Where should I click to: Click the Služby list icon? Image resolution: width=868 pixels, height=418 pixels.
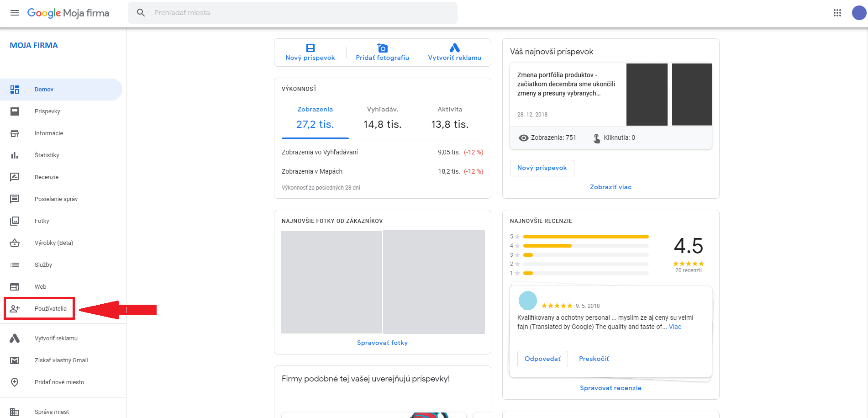click(x=15, y=265)
